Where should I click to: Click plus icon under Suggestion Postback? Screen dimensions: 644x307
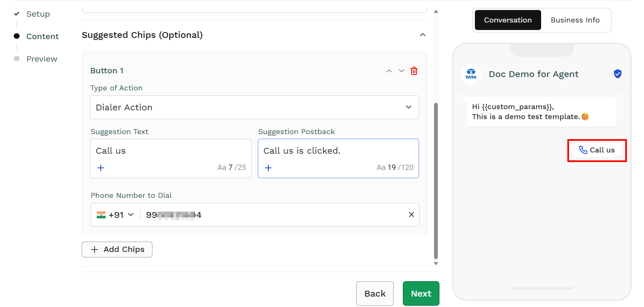(x=268, y=168)
